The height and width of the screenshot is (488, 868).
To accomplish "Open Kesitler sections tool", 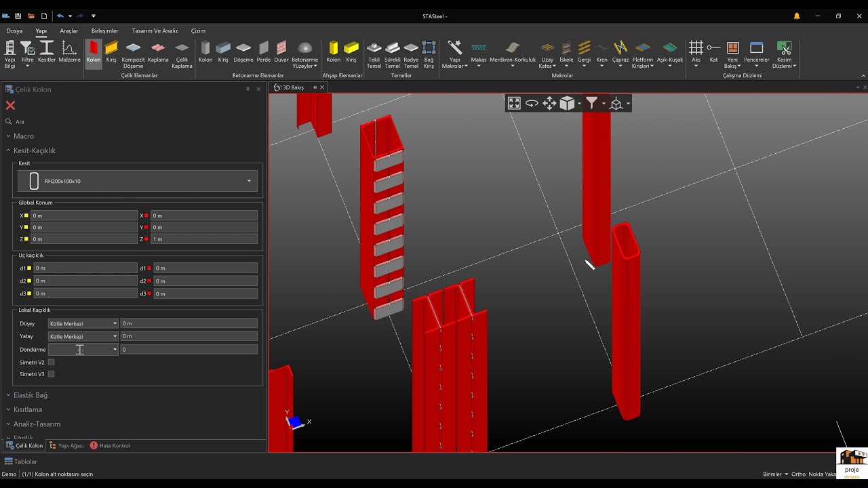I will tap(47, 52).
